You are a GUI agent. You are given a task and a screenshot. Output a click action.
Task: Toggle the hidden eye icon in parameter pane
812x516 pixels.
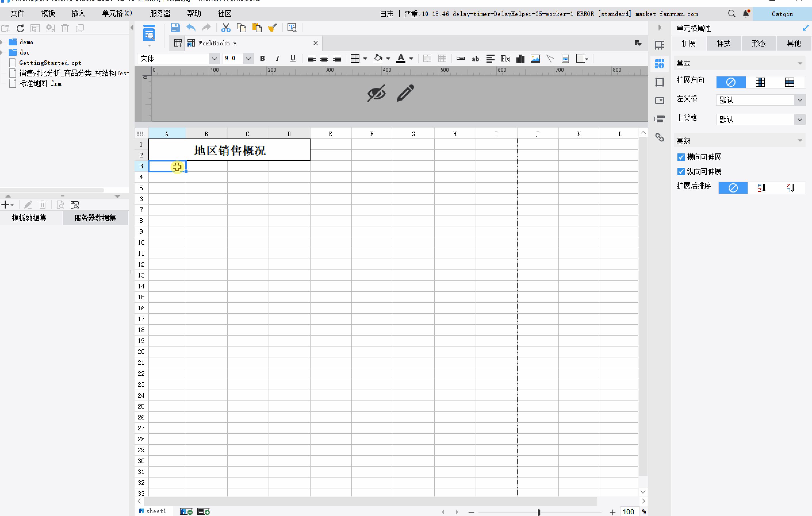(376, 93)
